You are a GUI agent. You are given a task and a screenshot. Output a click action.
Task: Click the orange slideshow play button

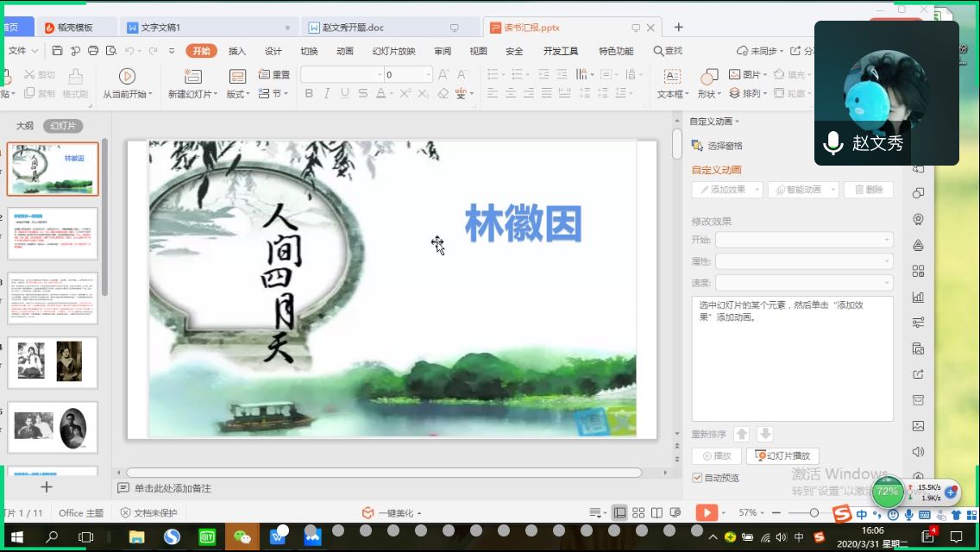[x=706, y=512]
